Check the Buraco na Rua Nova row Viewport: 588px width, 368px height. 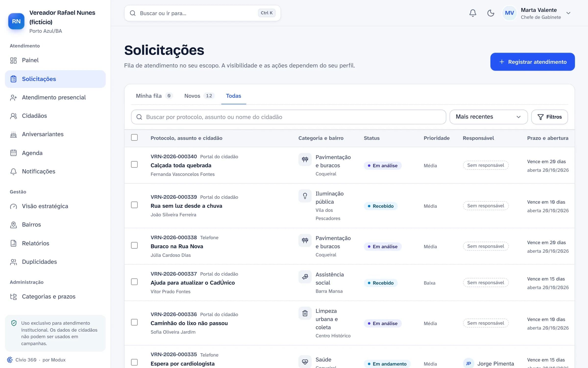[x=134, y=245]
